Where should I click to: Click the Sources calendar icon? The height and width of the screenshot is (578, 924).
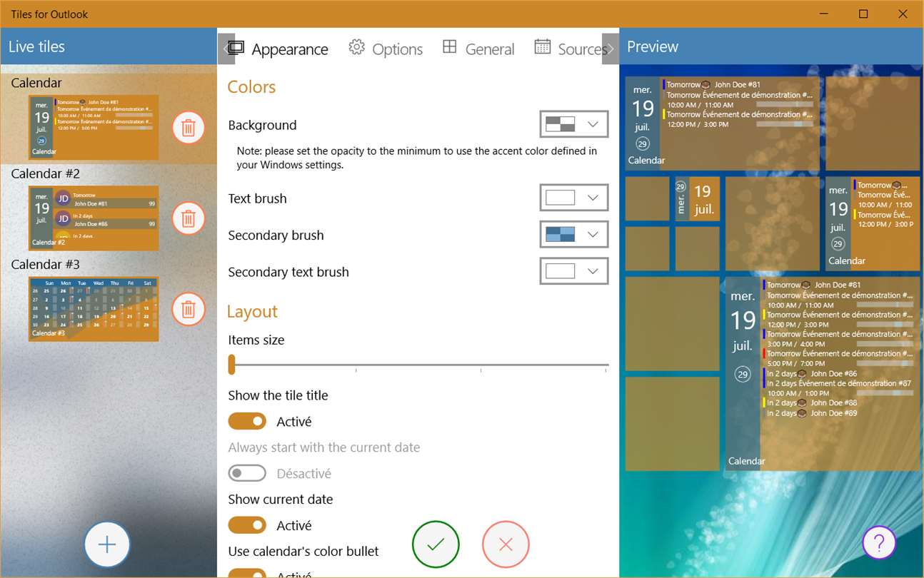pyautogui.click(x=543, y=47)
